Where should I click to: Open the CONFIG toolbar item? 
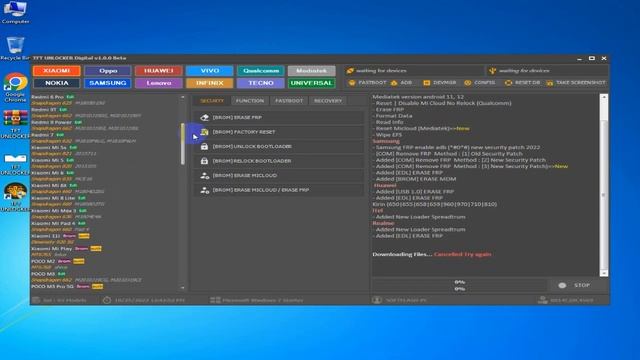(x=480, y=83)
